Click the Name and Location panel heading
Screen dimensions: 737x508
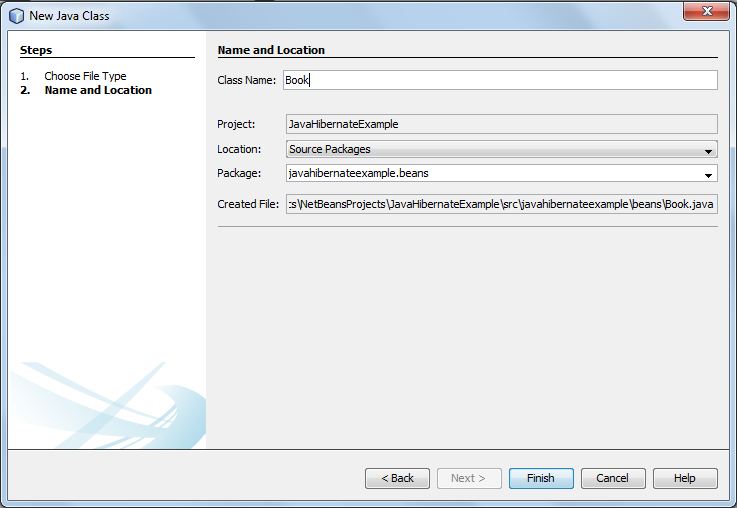pyautogui.click(x=271, y=50)
